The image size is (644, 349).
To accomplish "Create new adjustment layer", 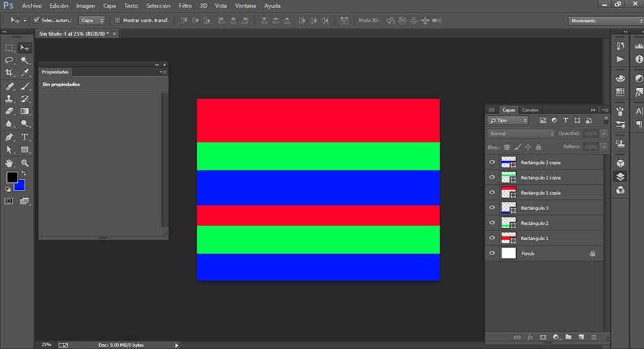I will click(x=556, y=337).
